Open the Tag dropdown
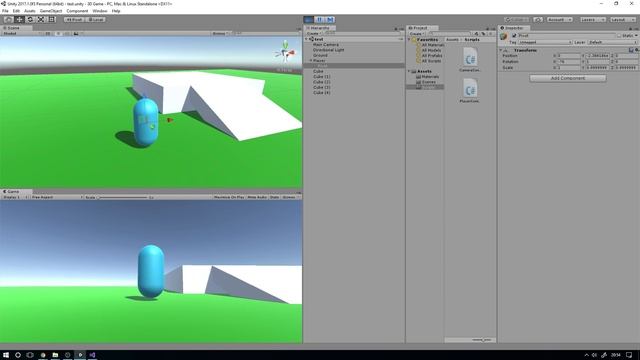The width and height of the screenshot is (640, 360). [545, 42]
